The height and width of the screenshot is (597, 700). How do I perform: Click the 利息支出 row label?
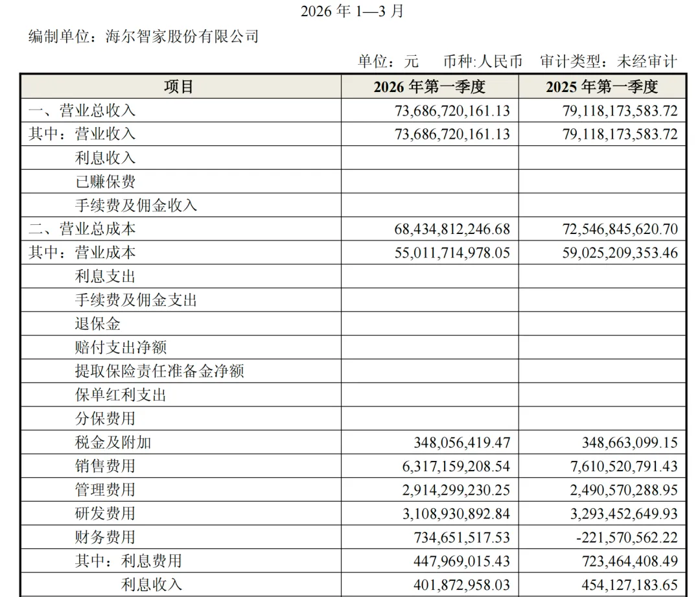(106, 276)
